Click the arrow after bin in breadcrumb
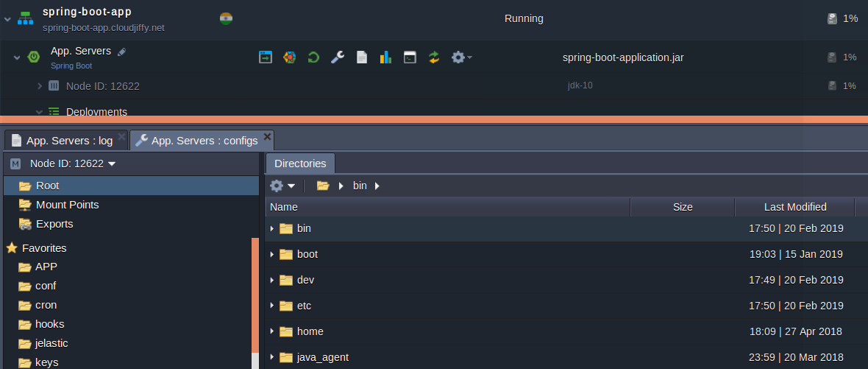 (377, 186)
